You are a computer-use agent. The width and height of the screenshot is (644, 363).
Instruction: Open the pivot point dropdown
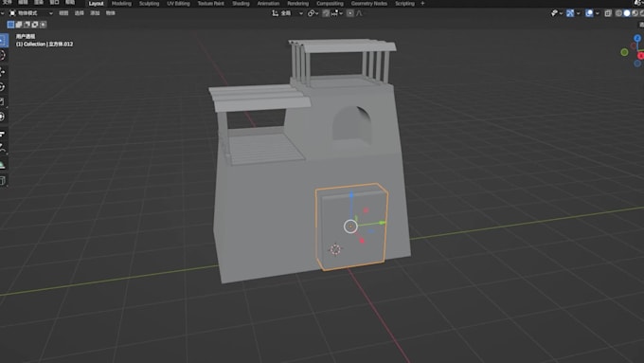(313, 13)
